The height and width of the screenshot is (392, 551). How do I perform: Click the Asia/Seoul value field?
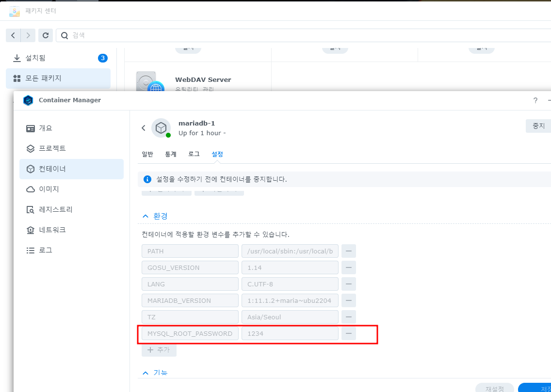[x=290, y=317]
